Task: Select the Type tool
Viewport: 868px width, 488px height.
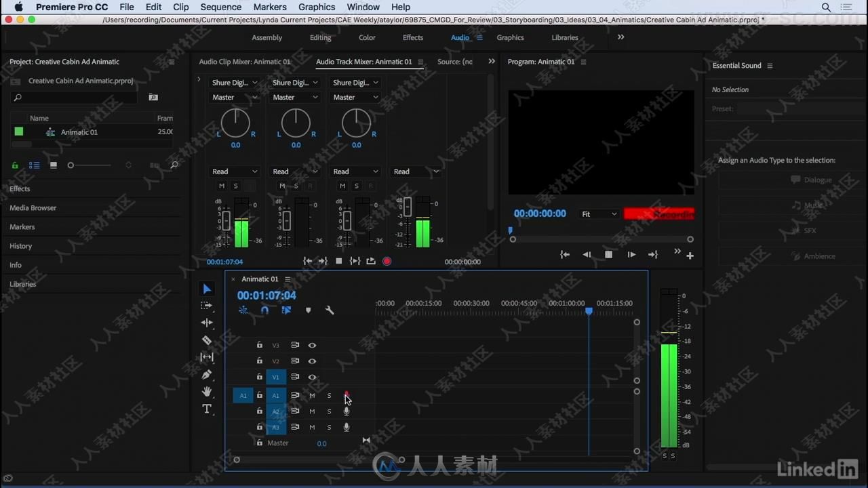Action: tap(207, 409)
